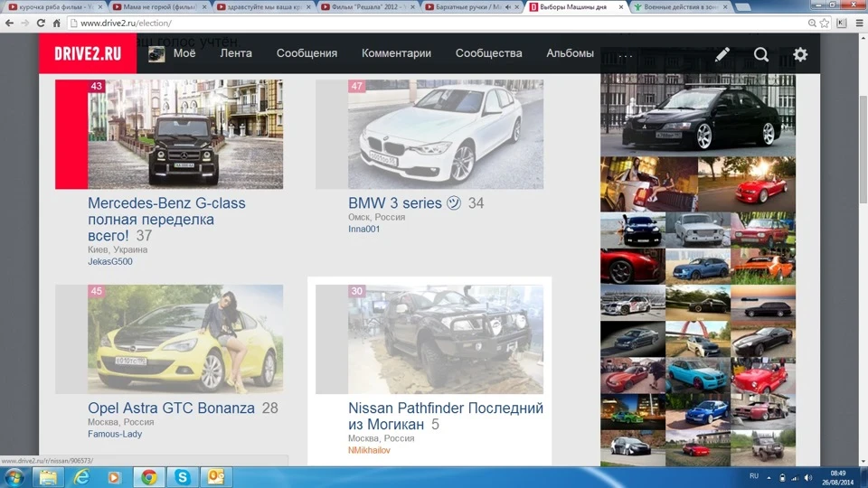Screen dimensions: 868x488
Task: Close the Выборы Машины дня tab
Action: coord(620,7)
